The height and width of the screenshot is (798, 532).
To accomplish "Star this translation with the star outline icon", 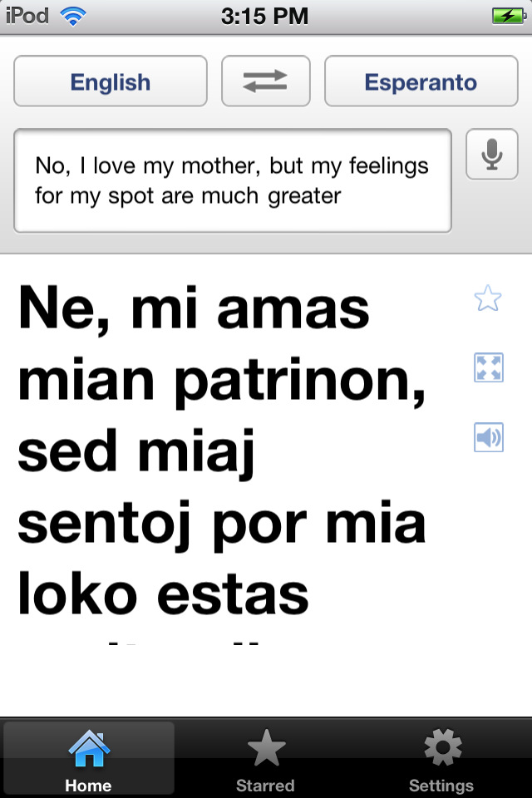I will [x=488, y=298].
